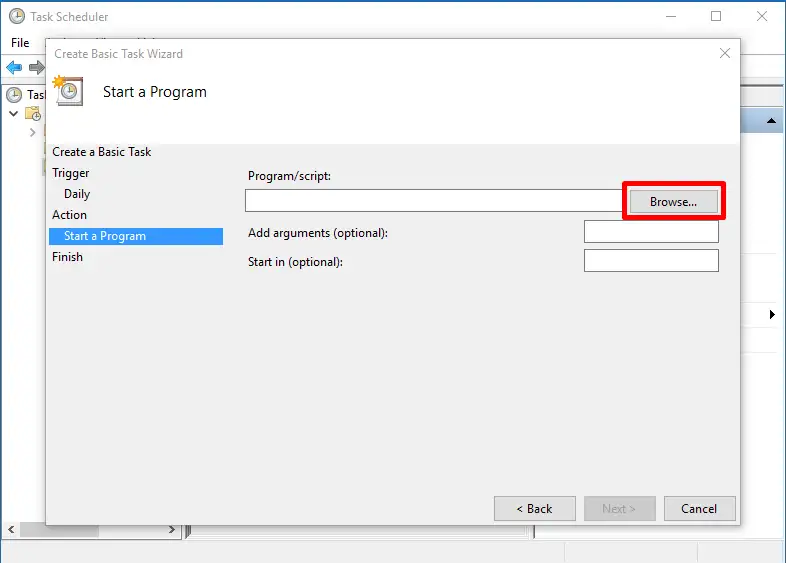Go back with the < Back button
Viewport: 786px width, 563px height.
pos(534,508)
